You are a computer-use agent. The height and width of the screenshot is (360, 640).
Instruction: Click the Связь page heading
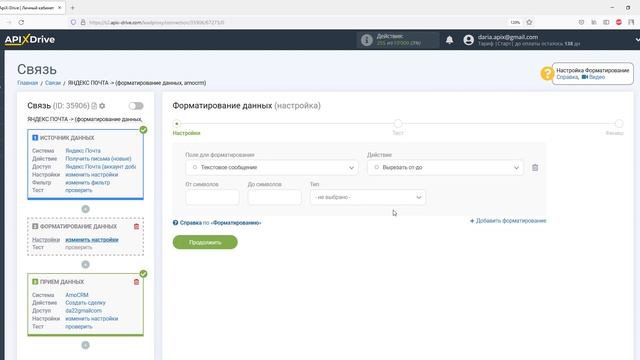pyautogui.click(x=37, y=69)
